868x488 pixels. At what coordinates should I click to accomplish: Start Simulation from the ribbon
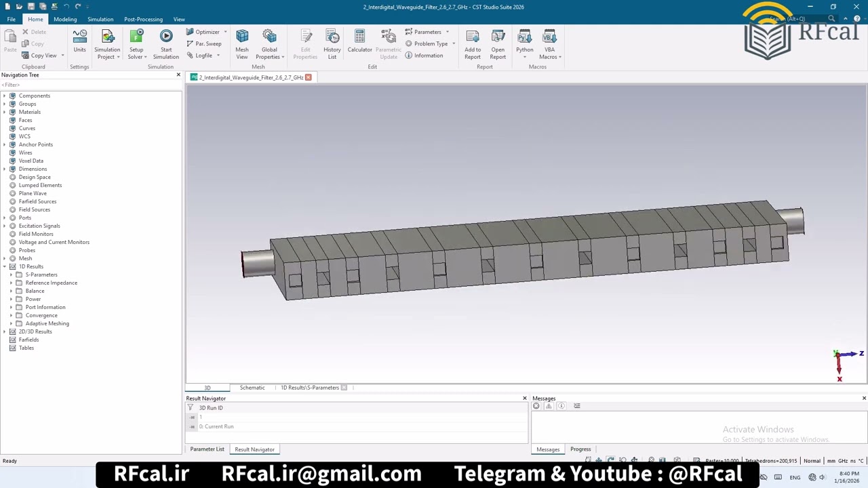166,44
